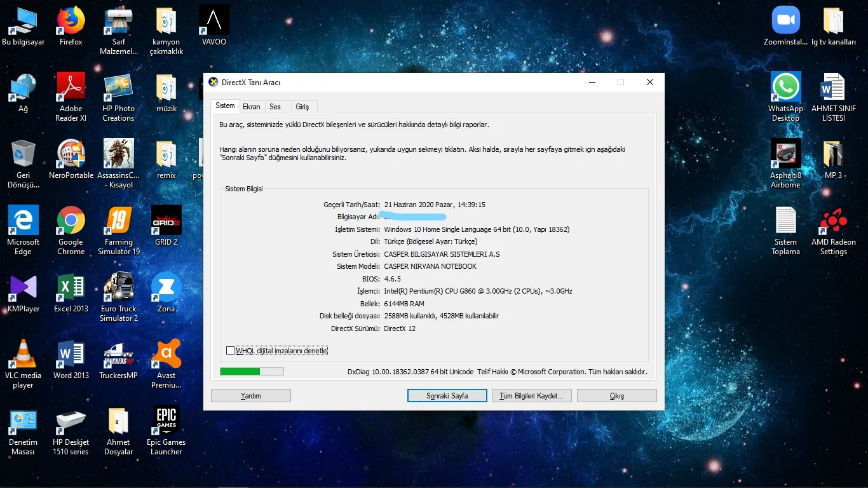Select the Ahmet Dosyalar folder
The width and height of the screenshot is (868, 488).
click(119, 432)
